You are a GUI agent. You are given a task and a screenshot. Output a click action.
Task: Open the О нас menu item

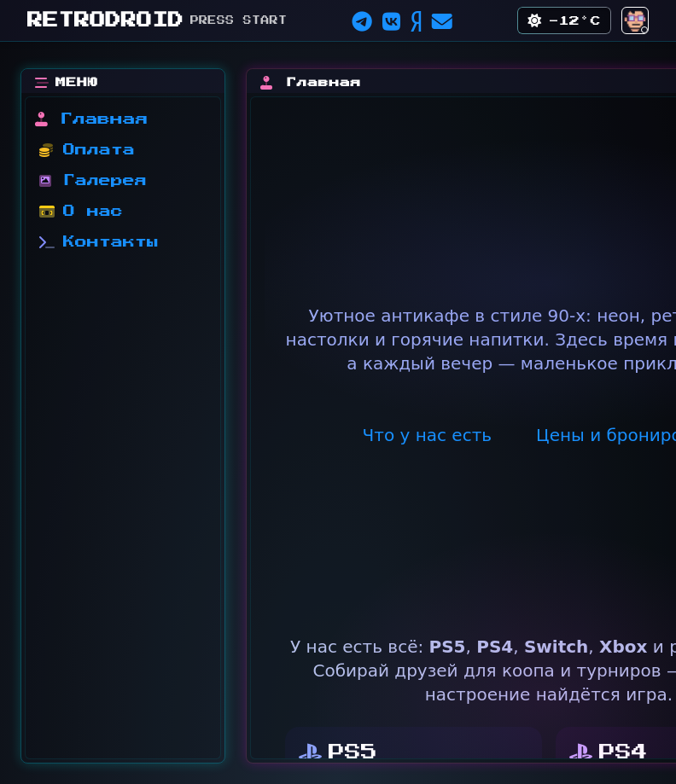(92, 211)
